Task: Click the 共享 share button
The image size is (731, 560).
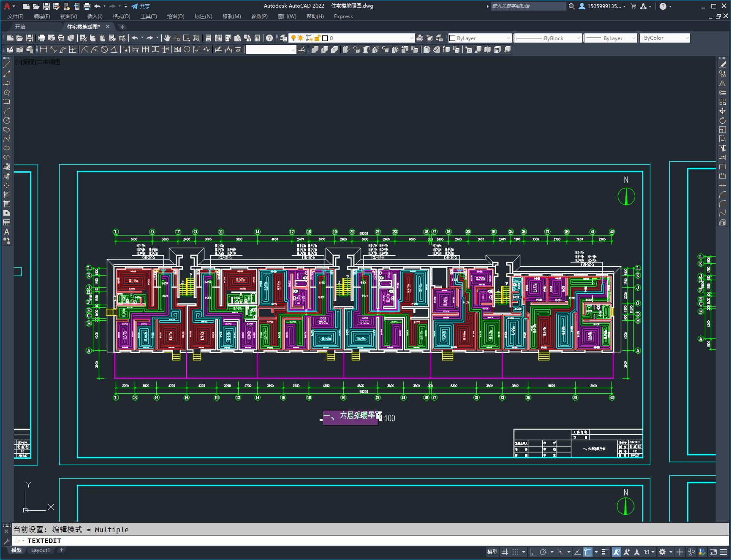Action: tap(141, 6)
